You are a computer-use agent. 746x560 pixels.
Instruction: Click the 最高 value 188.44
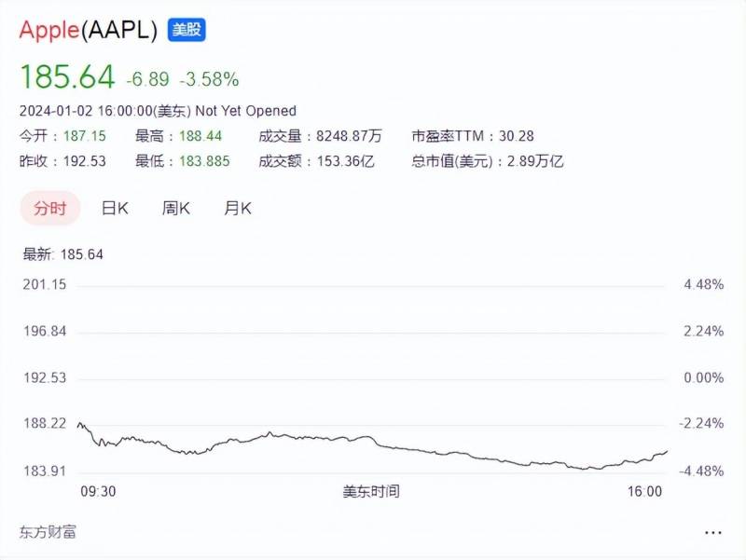[x=200, y=136]
